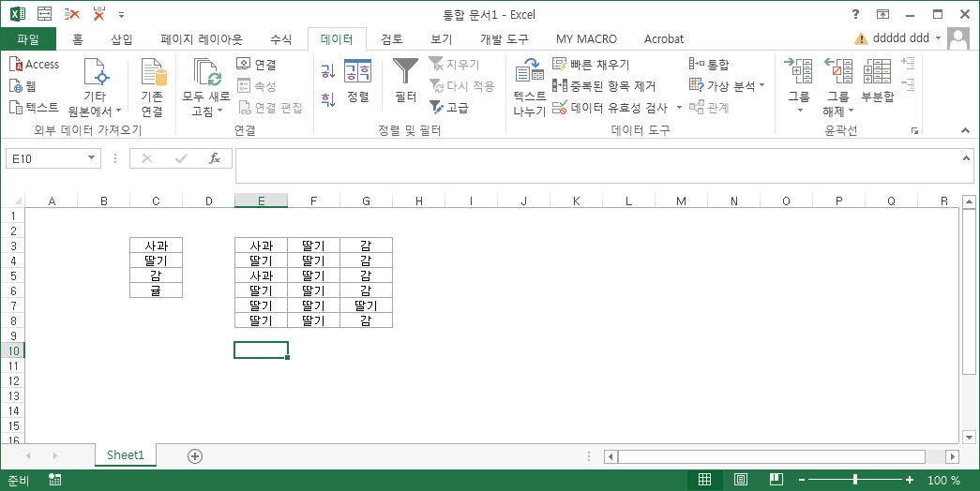
Task: Open the Sheet1 worksheet tab
Action: click(x=126, y=454)
